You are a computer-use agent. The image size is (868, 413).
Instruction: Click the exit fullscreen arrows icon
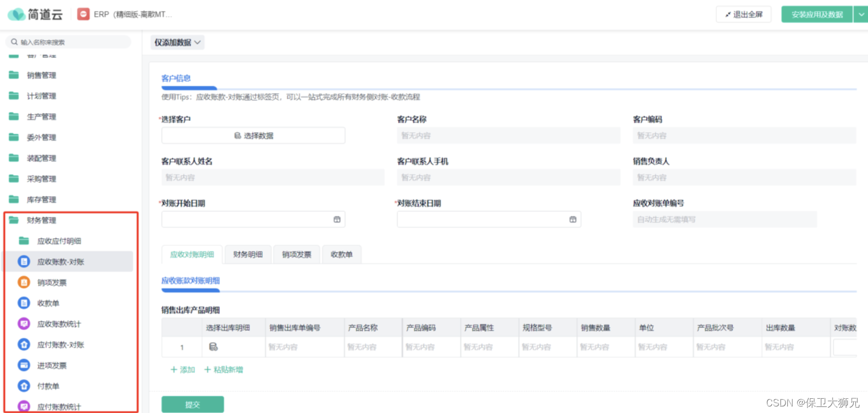pos(728,15)
